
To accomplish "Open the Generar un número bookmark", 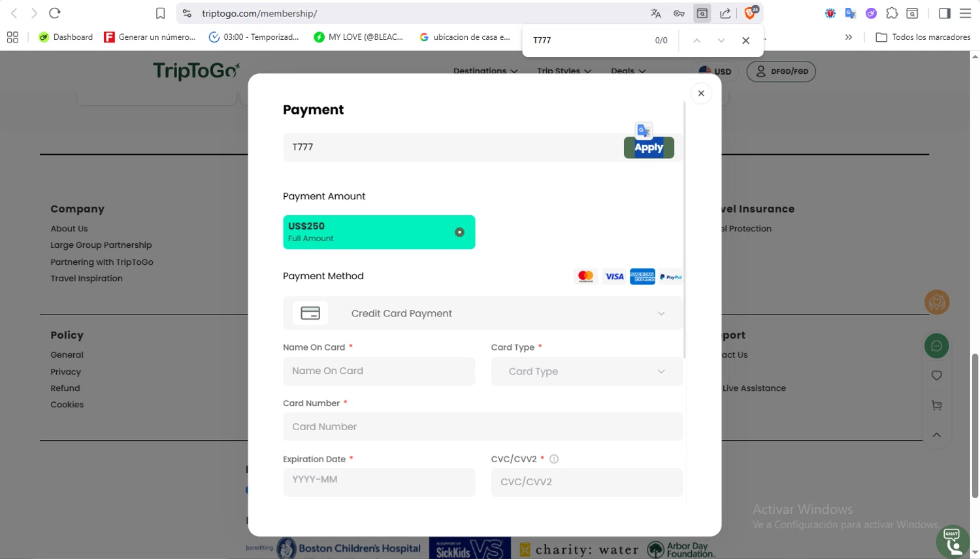I will (x=150, y=37).
